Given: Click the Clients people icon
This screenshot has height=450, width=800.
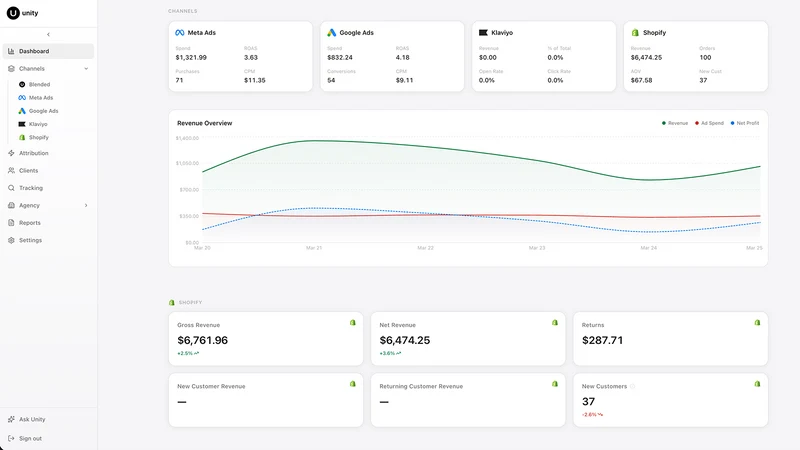Looking at the screenshot, I should click(x=11, y=170).
